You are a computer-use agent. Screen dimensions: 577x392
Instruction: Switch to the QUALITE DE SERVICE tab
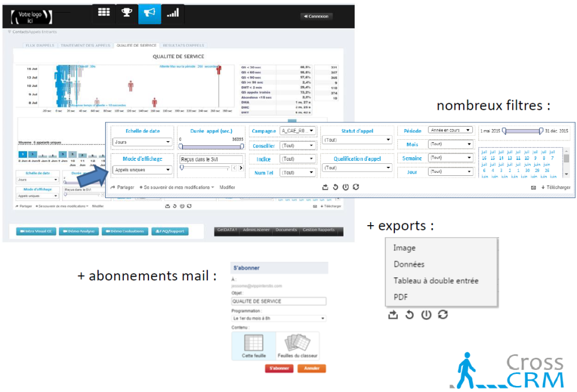click(136, 44)
